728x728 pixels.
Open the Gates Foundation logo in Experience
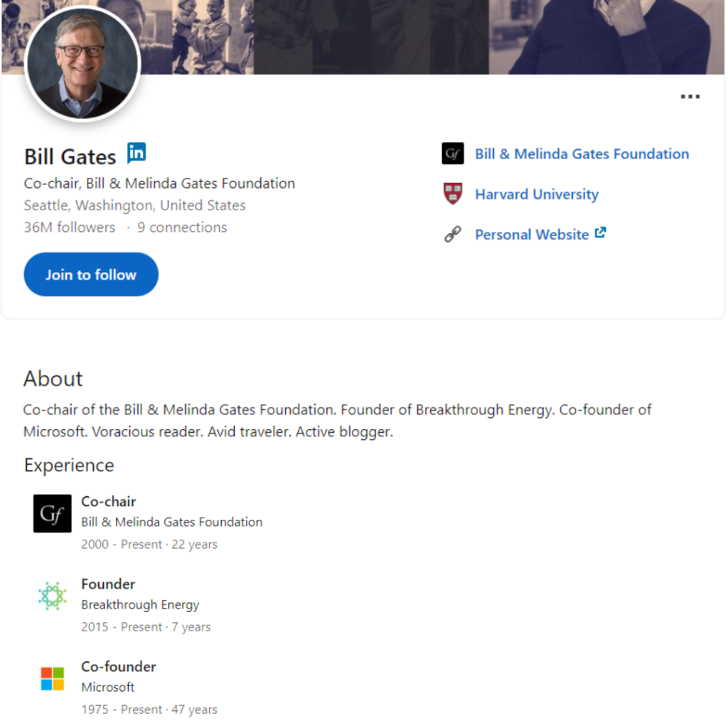(x=53, y=513)
